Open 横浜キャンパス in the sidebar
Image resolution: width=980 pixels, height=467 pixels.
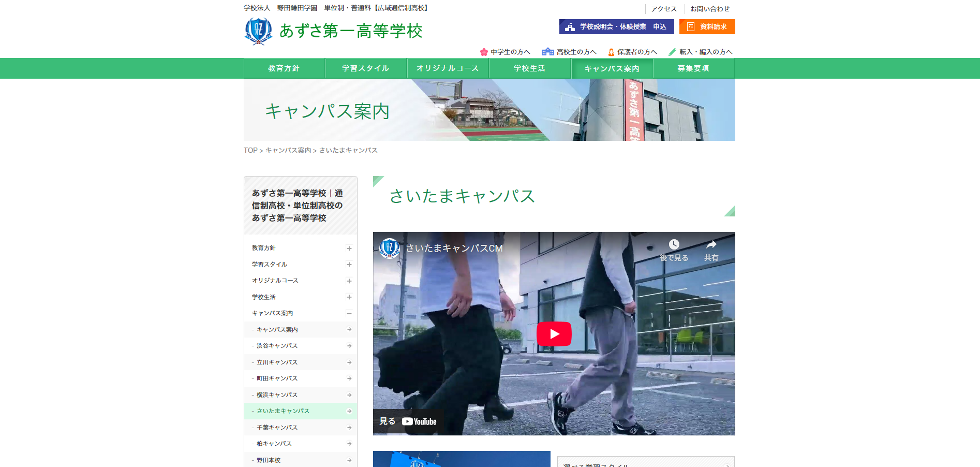(x=301, y=395)
